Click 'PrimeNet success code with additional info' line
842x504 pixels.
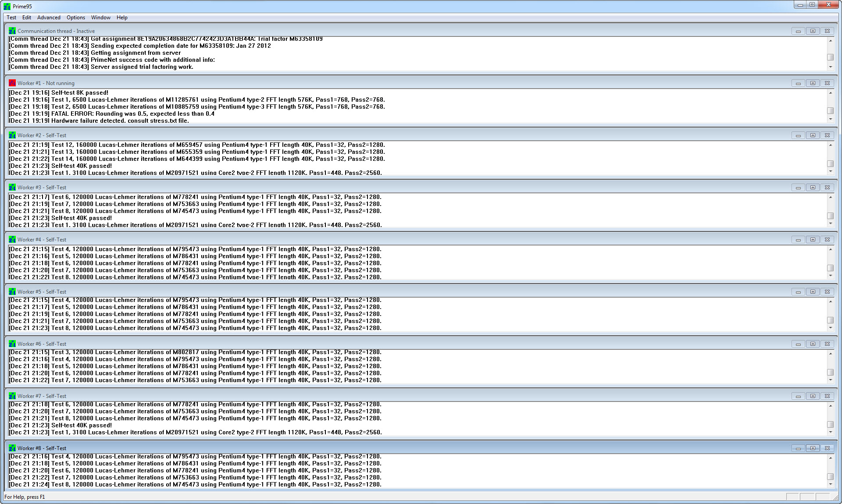(112, 60)
